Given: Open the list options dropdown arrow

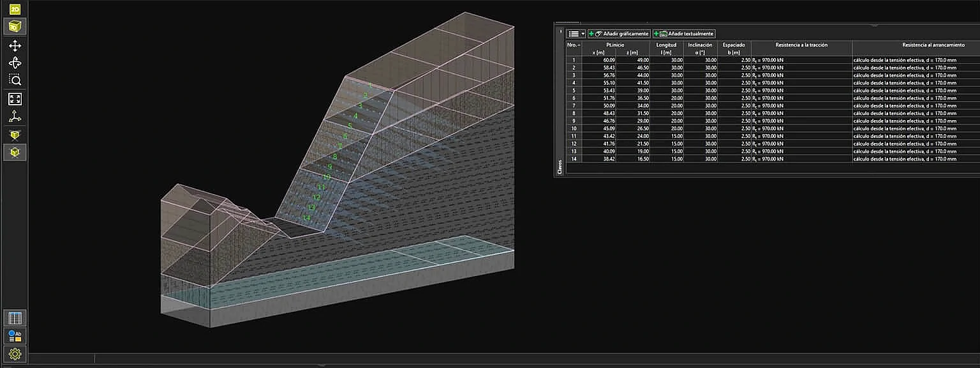Looking at the screenshot, I should pyautogui.click(x=583, y=34).
